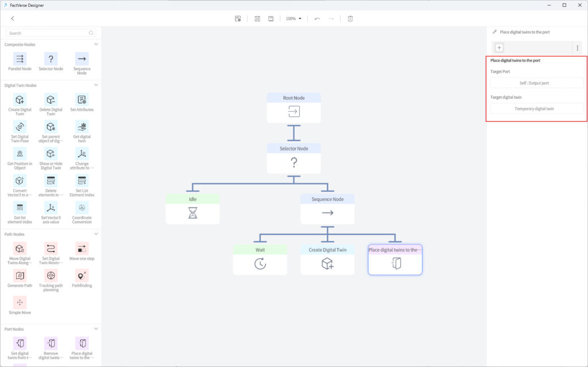
Task: Select the Parallel Node icon
Action: 20,59
